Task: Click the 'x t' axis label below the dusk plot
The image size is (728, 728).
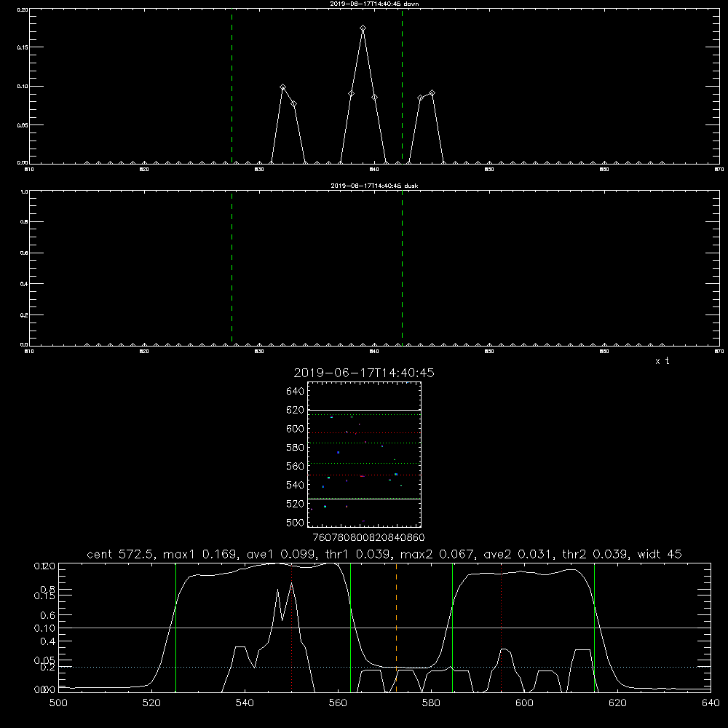Action: click(x=662, y=361)
